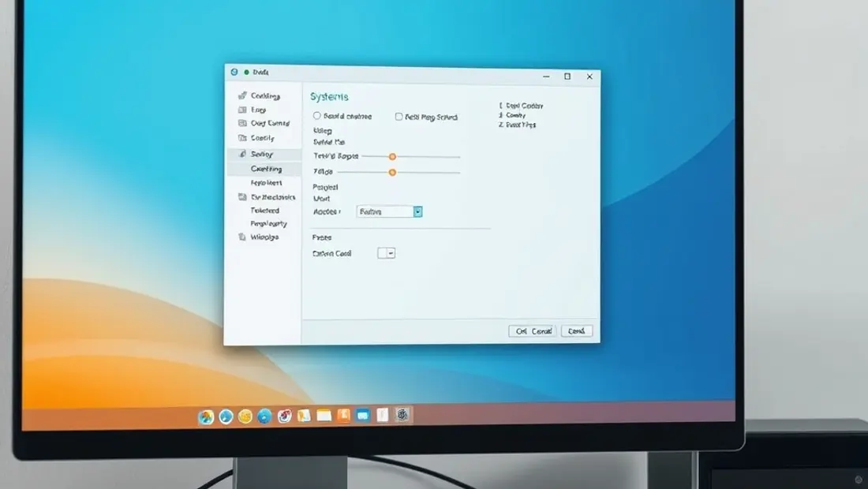This screenshot has width=868, height=489.
Task: Click the orange knob on the "Zilda" slider
Action: tap(392, 173)
